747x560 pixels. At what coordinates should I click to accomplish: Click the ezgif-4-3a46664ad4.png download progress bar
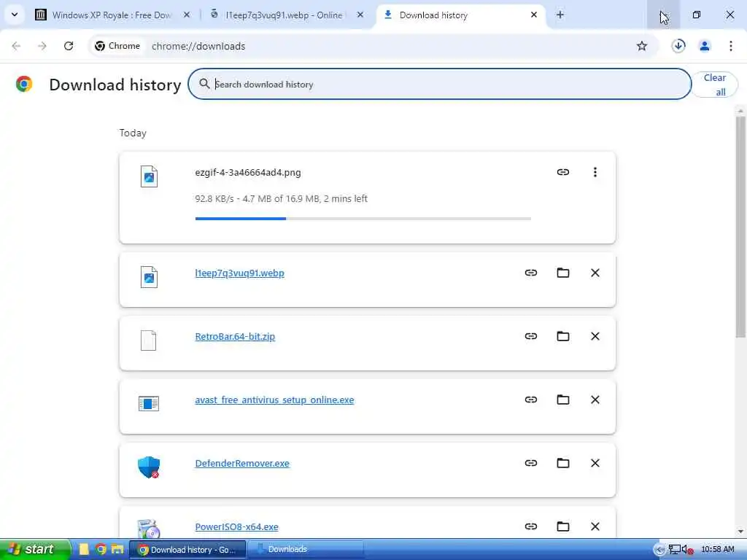click(x=363, y=219)
